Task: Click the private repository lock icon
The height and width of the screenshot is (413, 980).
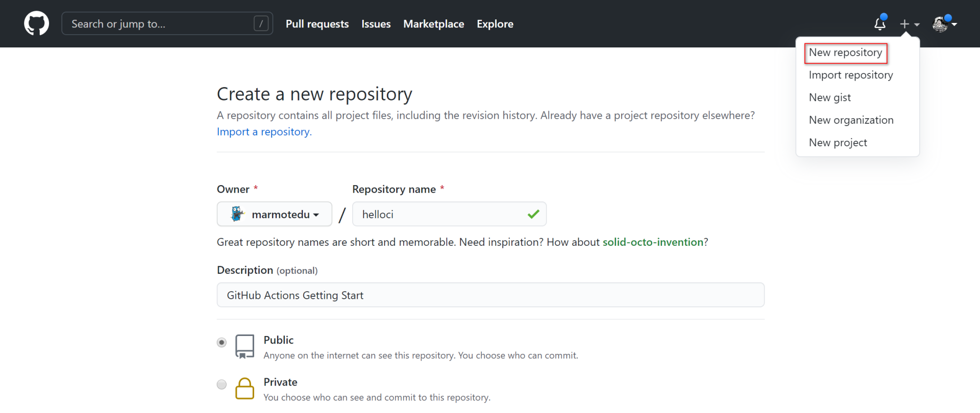Action: click(x=244, y=389)
